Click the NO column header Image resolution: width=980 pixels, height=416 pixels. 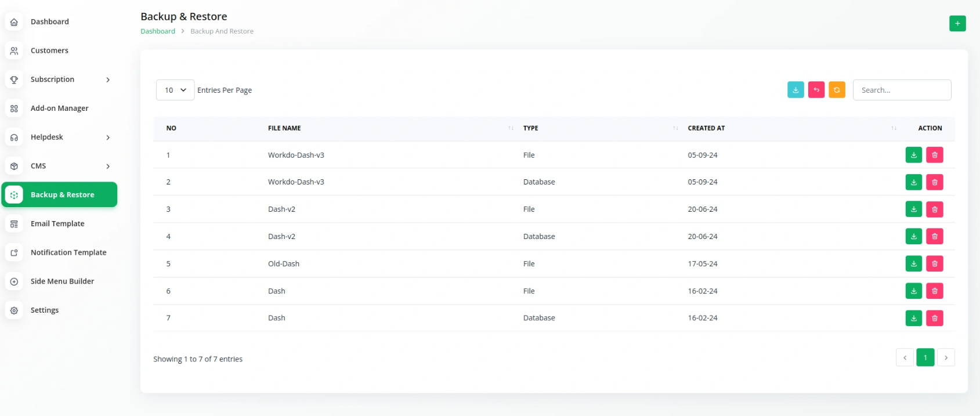coord(171,128)
